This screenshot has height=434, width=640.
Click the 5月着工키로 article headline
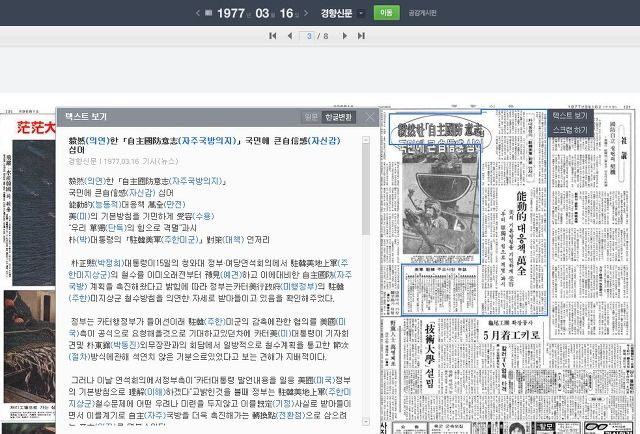(x=511, y=335)
